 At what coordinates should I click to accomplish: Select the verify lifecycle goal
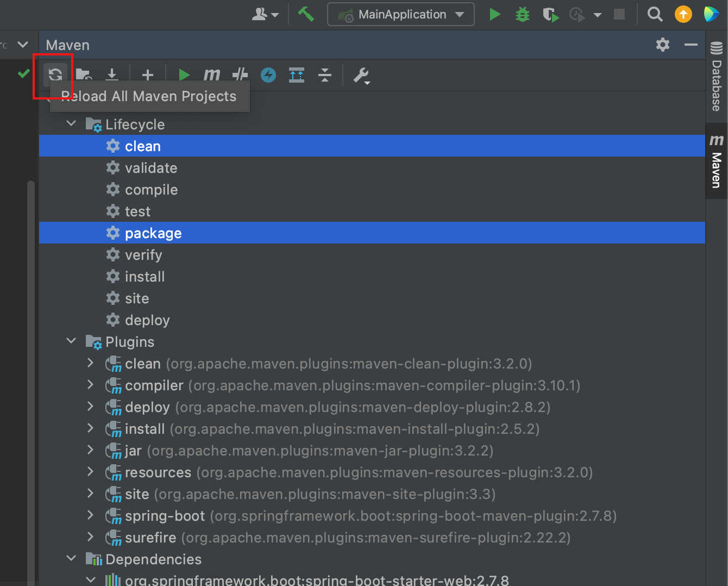tap(372, 254)
